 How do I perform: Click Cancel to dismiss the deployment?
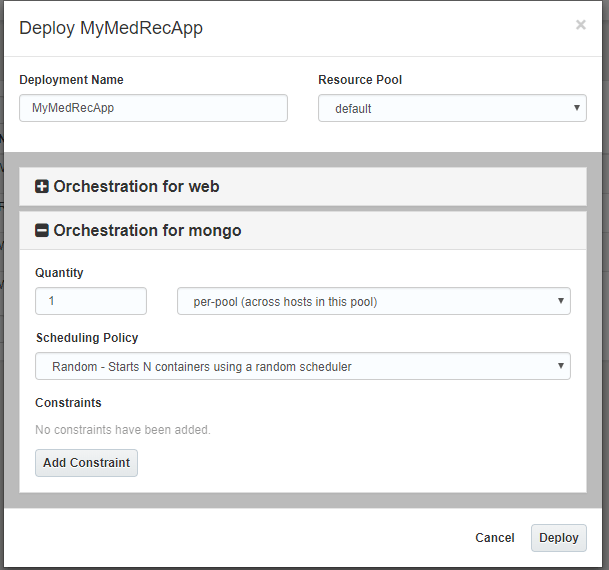coord(494,538)
